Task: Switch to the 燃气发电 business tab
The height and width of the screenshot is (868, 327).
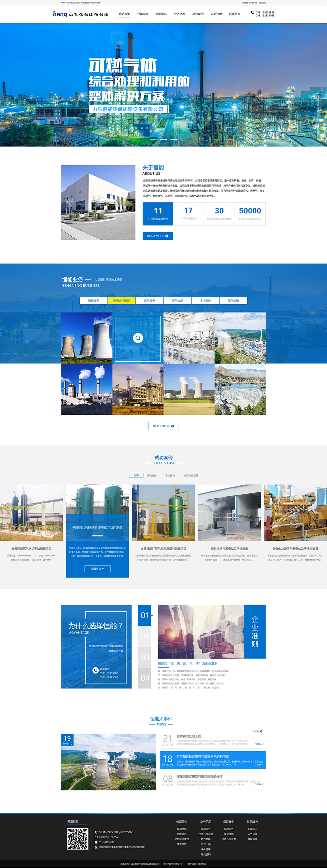Action: 149,301
